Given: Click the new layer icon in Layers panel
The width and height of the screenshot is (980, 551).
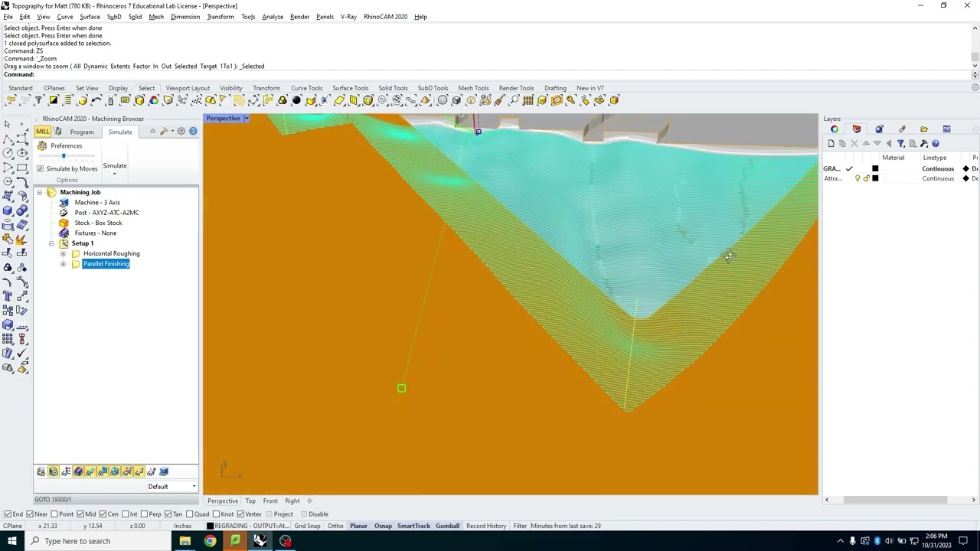Looking at the screenshot, I should tap(831, 143).
